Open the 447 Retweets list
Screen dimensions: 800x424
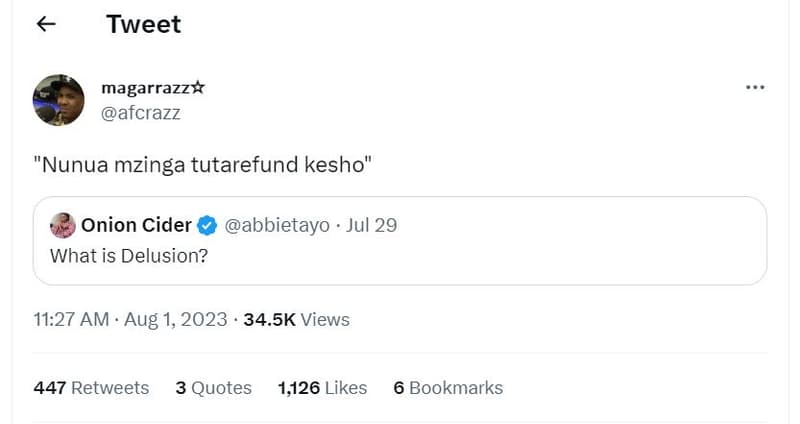pyautogui.click(x=91, y=387)
